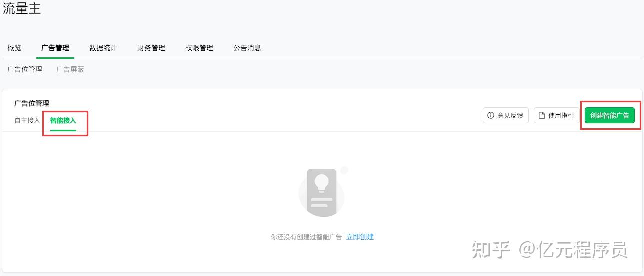644x276 pixels.
Task: Open the 意见反馈 feedback button
Action: pyautogui.click(x=506, y=115)
